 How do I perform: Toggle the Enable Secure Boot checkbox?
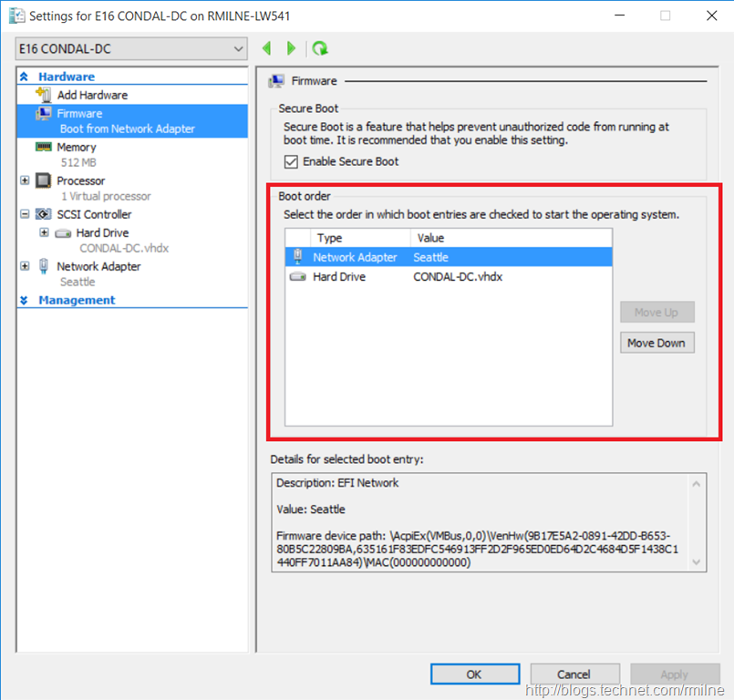(291, 161)
